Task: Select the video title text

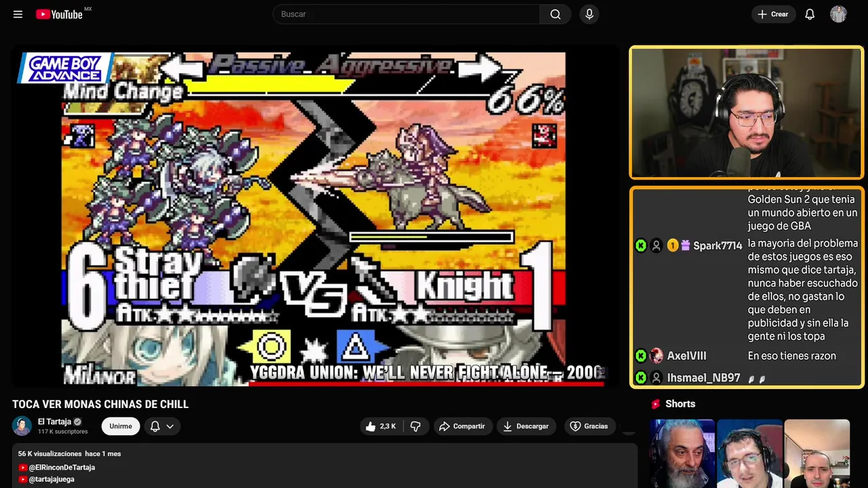Action: click(x=100, y=405)
